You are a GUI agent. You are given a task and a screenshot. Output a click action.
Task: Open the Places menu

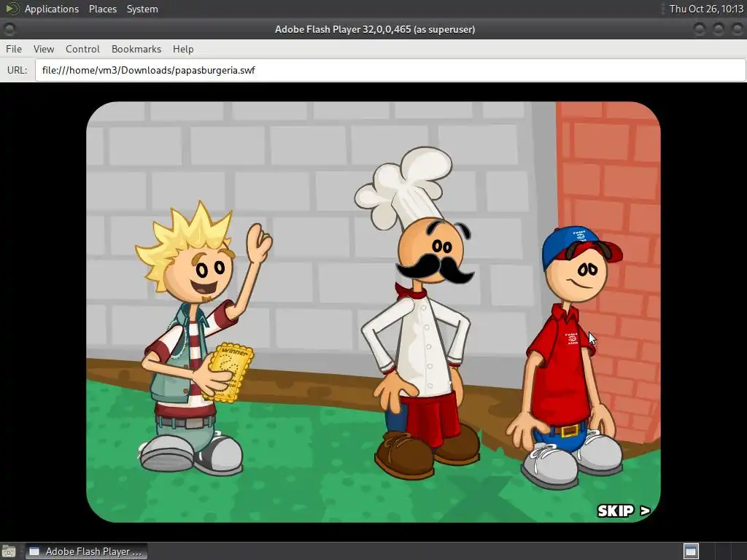click(102, 9)
